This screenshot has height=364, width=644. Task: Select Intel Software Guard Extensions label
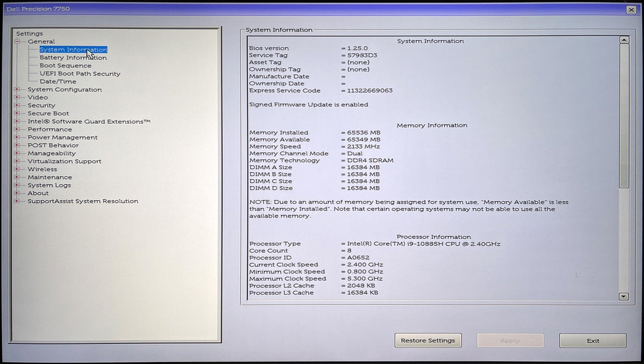(x=89, y=121)
